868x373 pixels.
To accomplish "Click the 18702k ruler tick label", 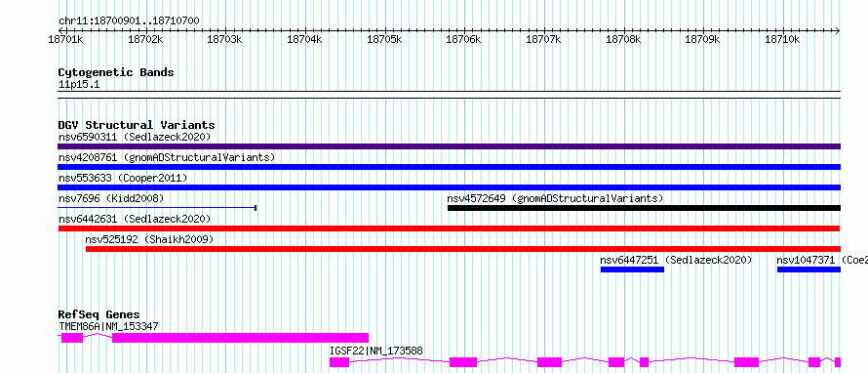I will point(145,40).
